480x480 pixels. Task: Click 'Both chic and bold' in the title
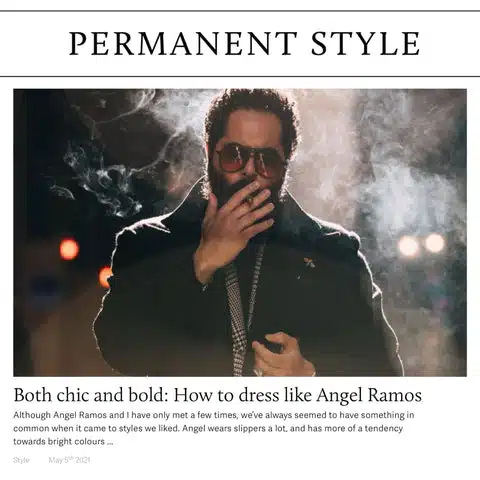(x=92, y=395)
